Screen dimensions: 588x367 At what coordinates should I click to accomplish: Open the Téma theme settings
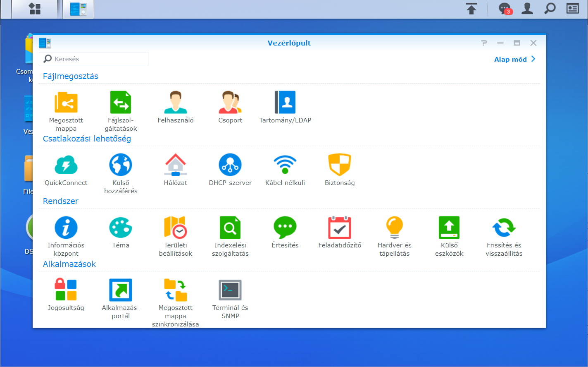121,228
